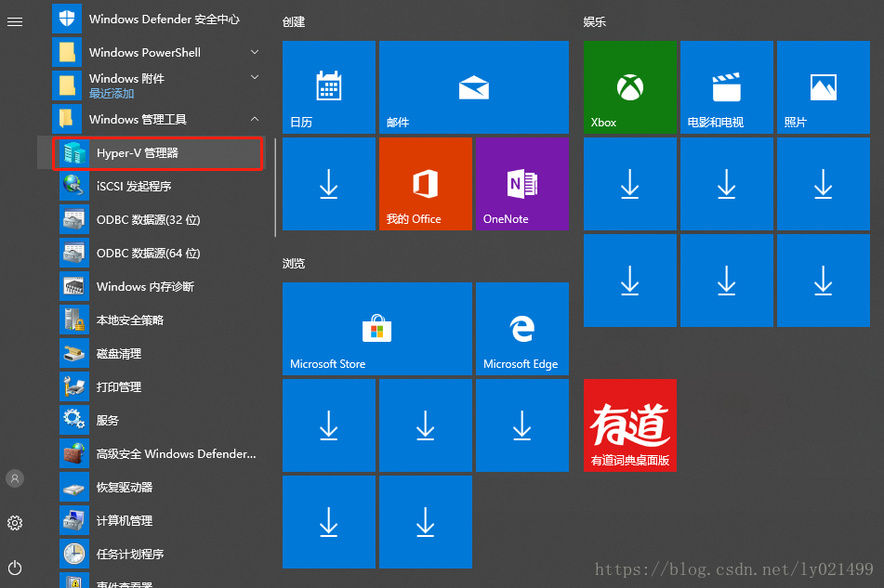
Task: Open the 邮件 mail tile
Action: click(x=473, y=86)
